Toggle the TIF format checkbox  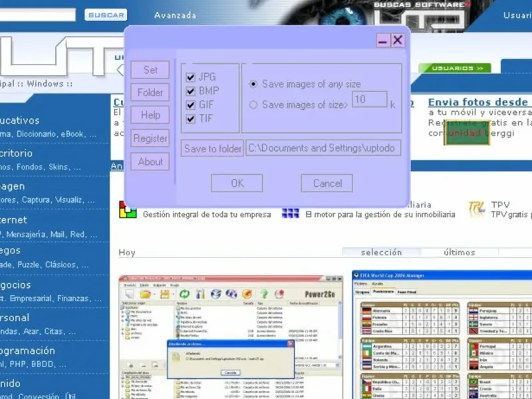191,119
